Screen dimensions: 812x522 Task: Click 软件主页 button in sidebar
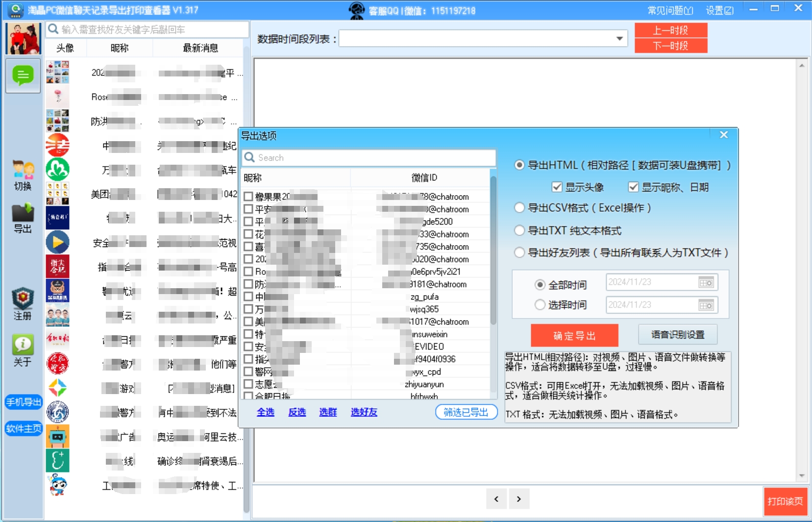point(24,428)
